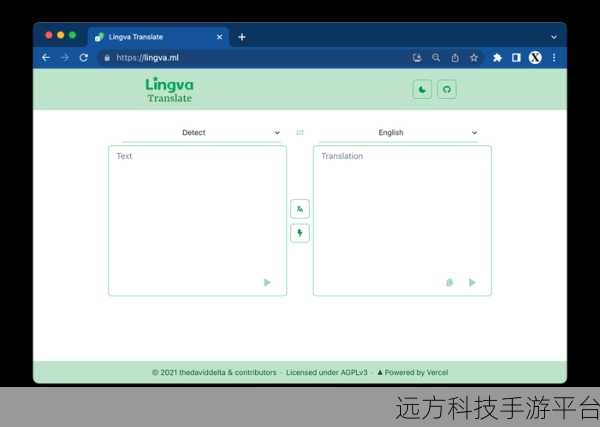The width and height of the screenshot is (600, 427).
Task: Toggle the browser side panel
Action: [516, 58]
